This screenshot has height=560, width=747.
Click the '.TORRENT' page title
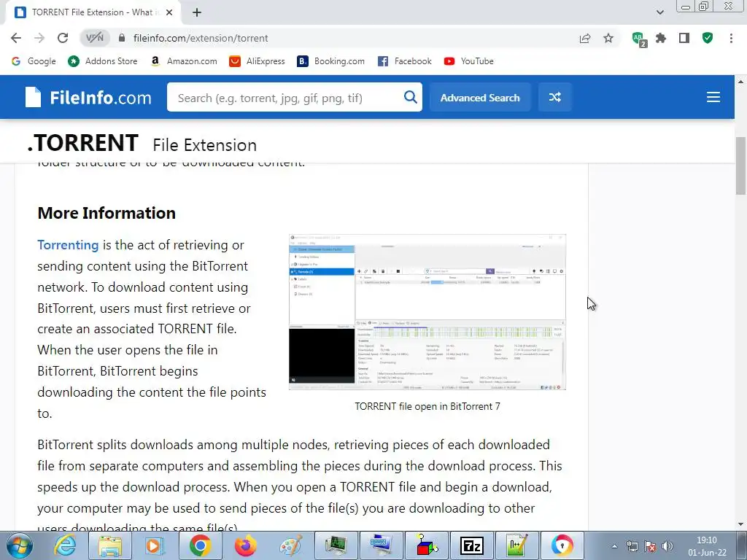tap(83, 143)
